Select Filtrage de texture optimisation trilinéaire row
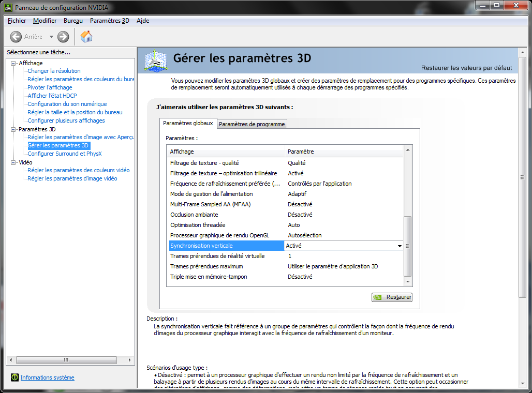 [x=286, y=173]
